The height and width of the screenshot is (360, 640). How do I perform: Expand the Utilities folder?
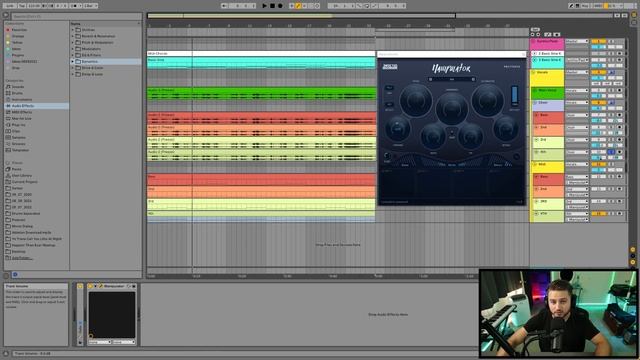click(x=73, y=30)
